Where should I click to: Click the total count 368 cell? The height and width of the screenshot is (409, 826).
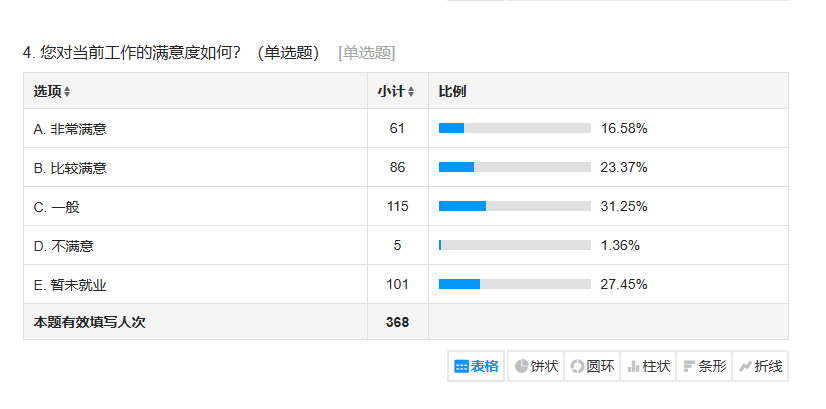pyautogui.click(x=397, y=322)
